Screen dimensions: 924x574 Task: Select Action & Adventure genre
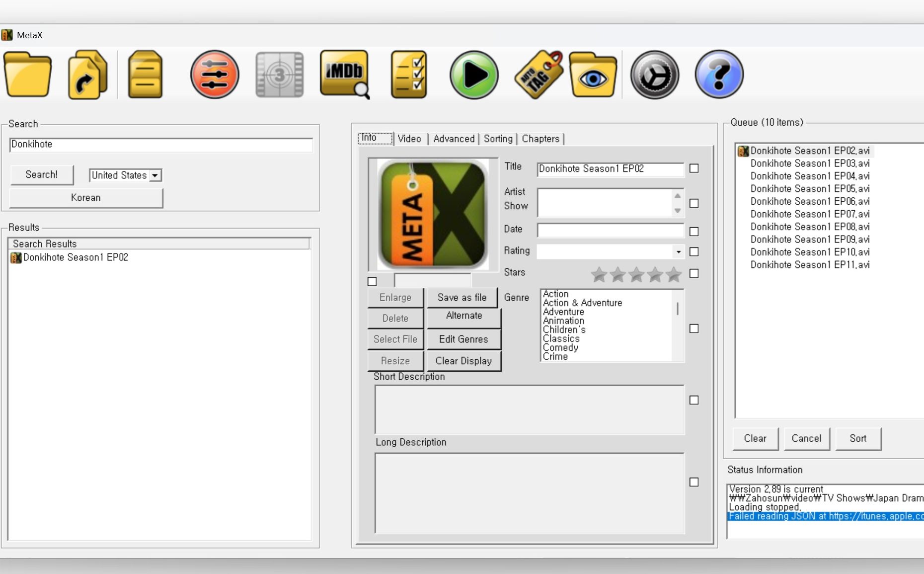(x=582, y=303)
